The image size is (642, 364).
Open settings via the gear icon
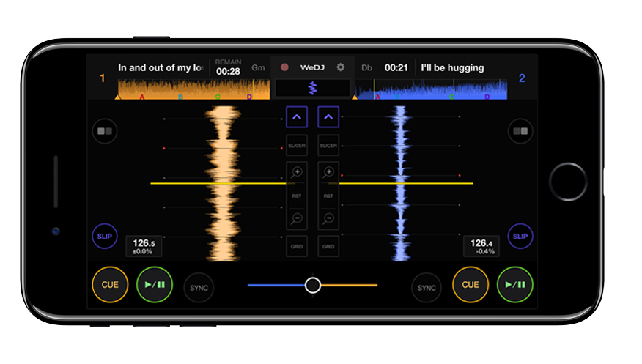click(340, 67)
